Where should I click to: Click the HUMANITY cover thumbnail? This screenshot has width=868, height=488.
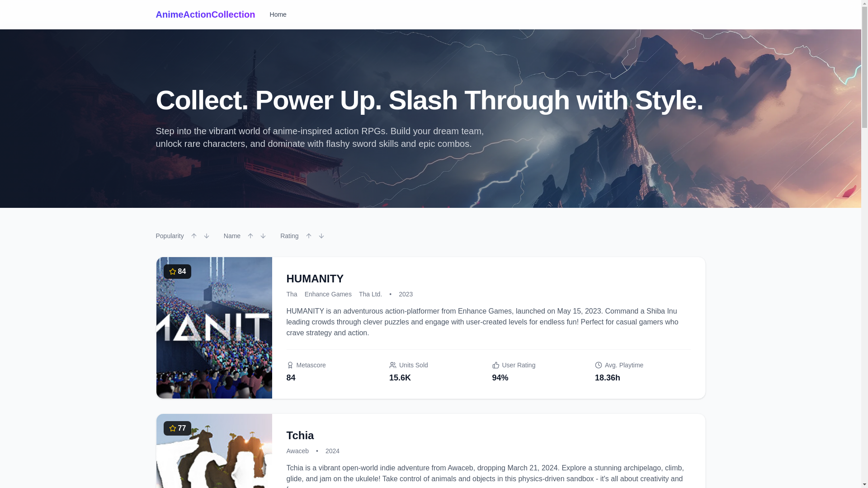(214, 328)
